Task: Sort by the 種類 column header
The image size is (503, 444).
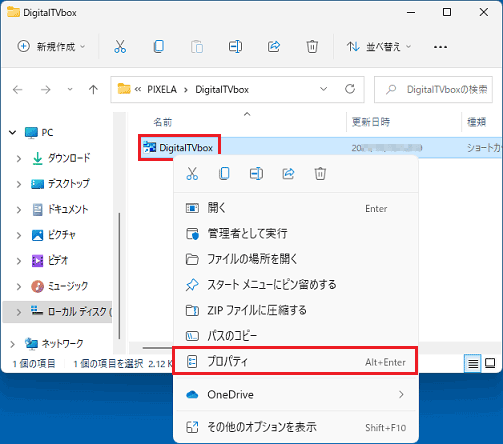Action: (x=476, y=122)
